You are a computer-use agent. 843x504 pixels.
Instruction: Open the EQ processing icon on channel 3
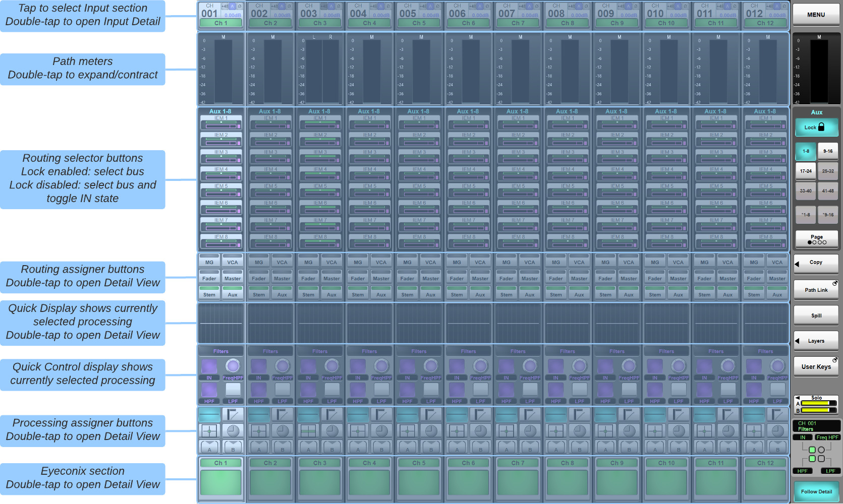coord(308,430)
